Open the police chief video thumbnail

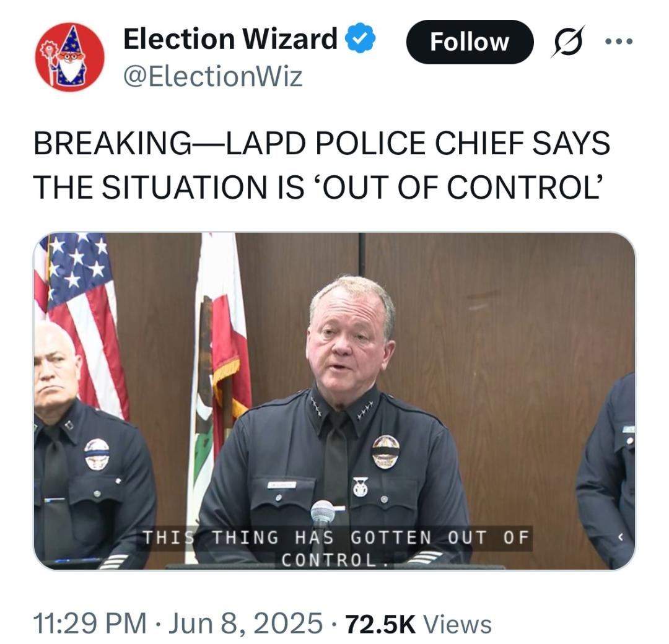(334, 401)
